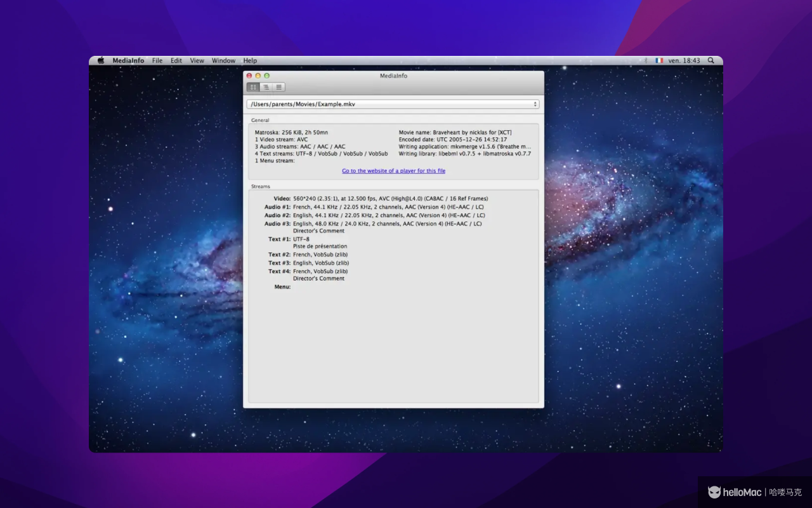Screen dimensions: 812x508
Task: Go to the website of a player link
Action: [393, 171]
